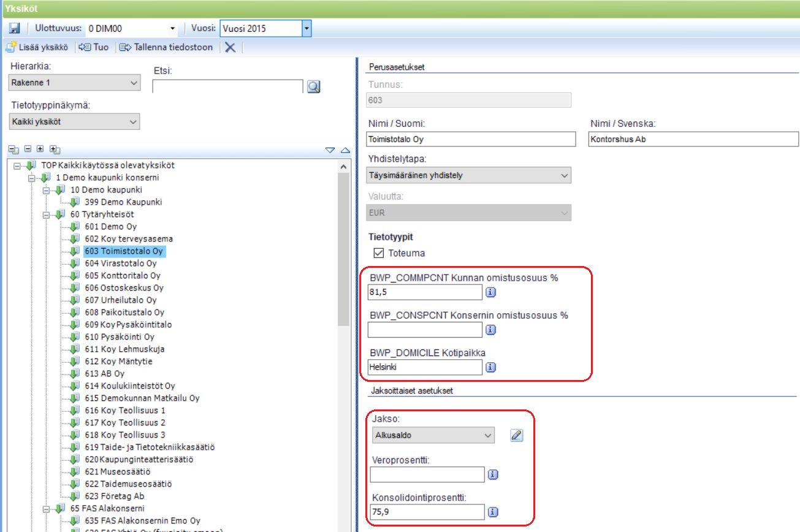Click the search magnifier icon next to Etsi
This screenshot has width=800, height=532.
pos(313,87)
